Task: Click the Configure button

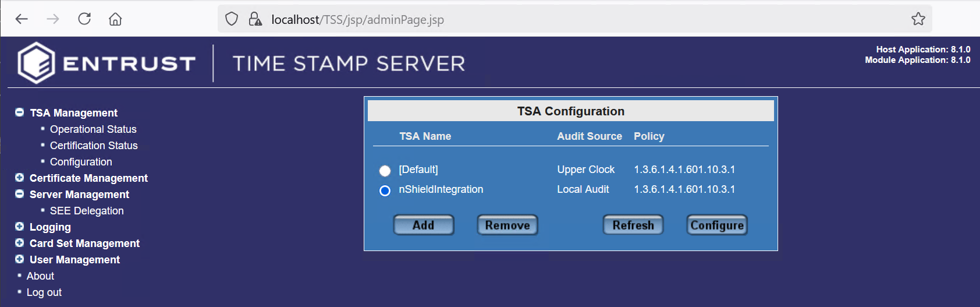Action: 717,225
